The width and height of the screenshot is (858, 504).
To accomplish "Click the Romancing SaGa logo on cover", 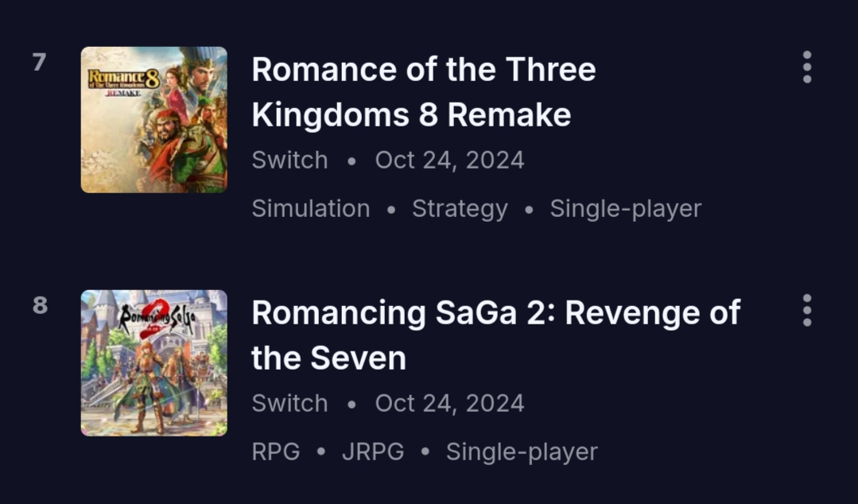I will click(x=157, y=319).
